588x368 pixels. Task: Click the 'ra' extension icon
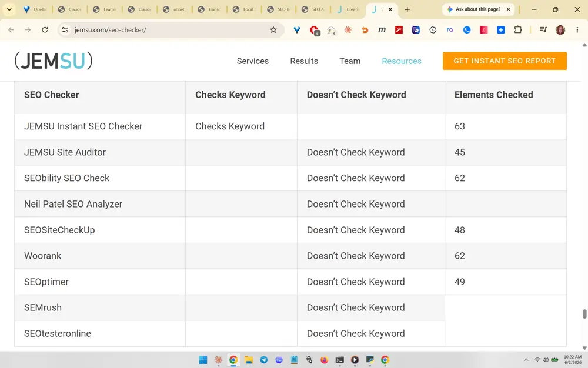(x=450, y=30)
